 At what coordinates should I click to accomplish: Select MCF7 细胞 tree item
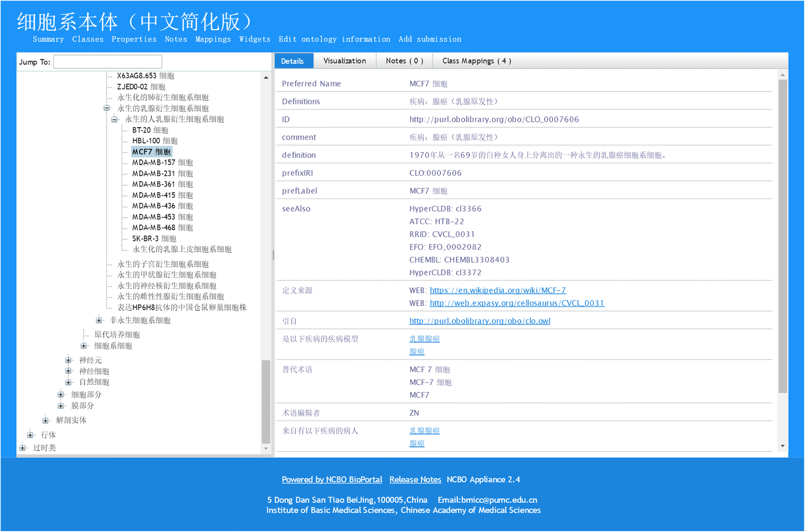tap(151, 151)
